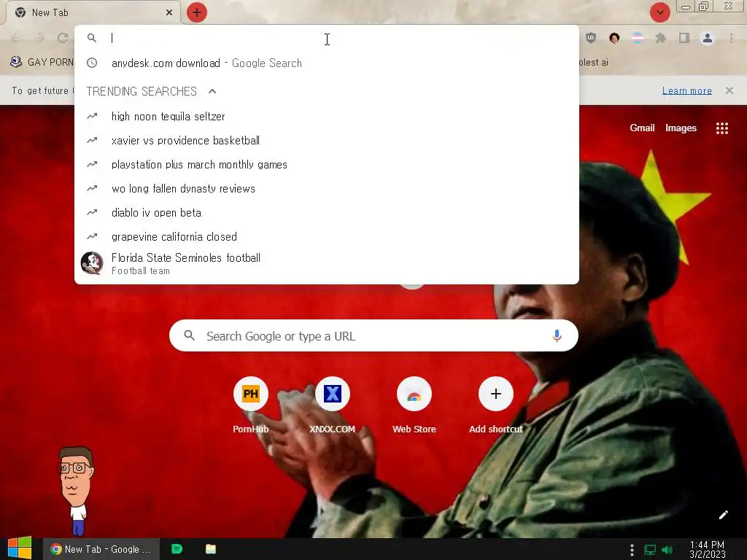This screenshot has height=560, width=747.
Task: Open the Chrome profile avatar menu
Action: pos(708,38)
